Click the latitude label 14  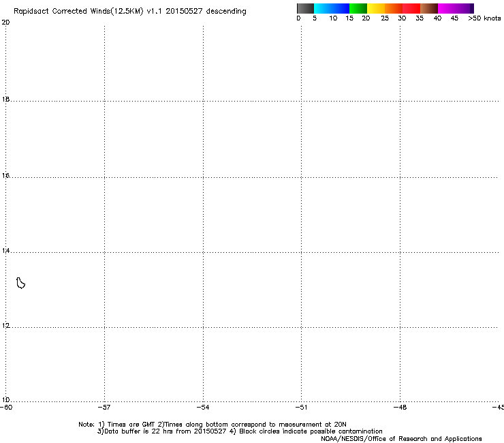(5, 251)
